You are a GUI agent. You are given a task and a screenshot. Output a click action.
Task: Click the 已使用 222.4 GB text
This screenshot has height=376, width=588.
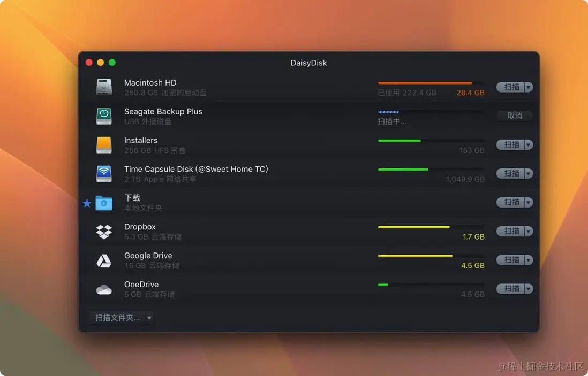click(407, 93)
